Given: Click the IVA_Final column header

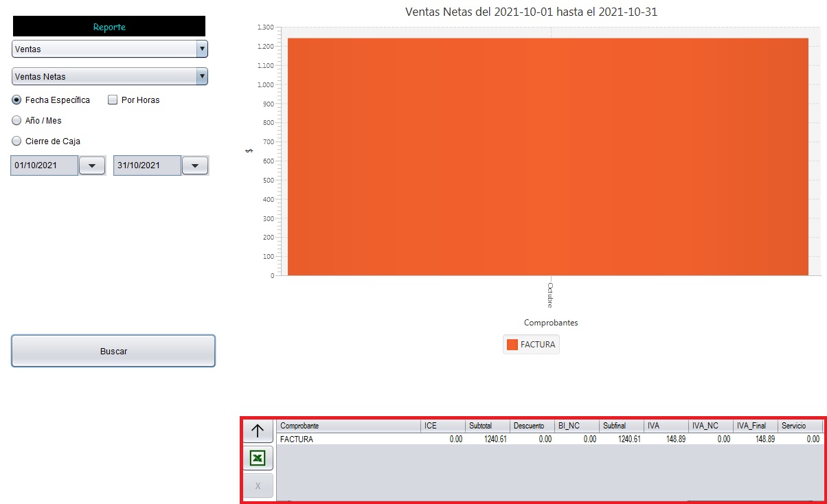Looking at the screenshot, I should tap(755, 426).
